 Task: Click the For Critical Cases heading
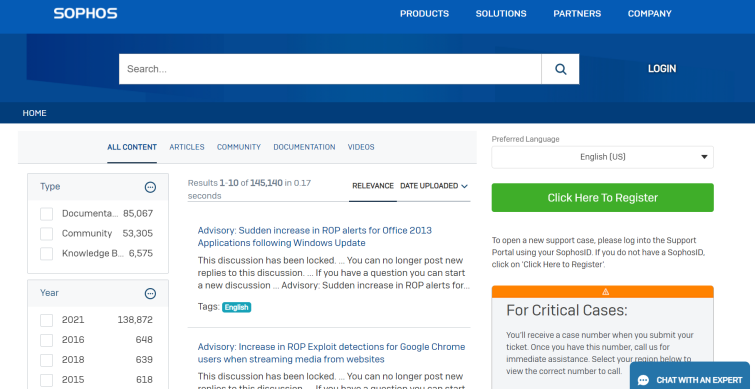567,311
